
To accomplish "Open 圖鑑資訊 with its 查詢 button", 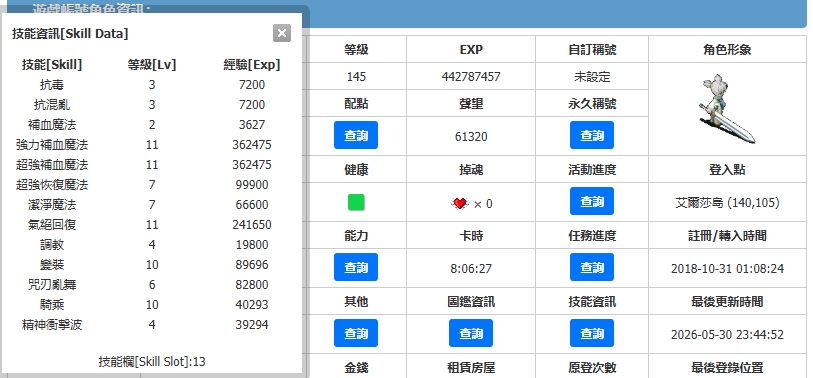I will pos(471,333).
